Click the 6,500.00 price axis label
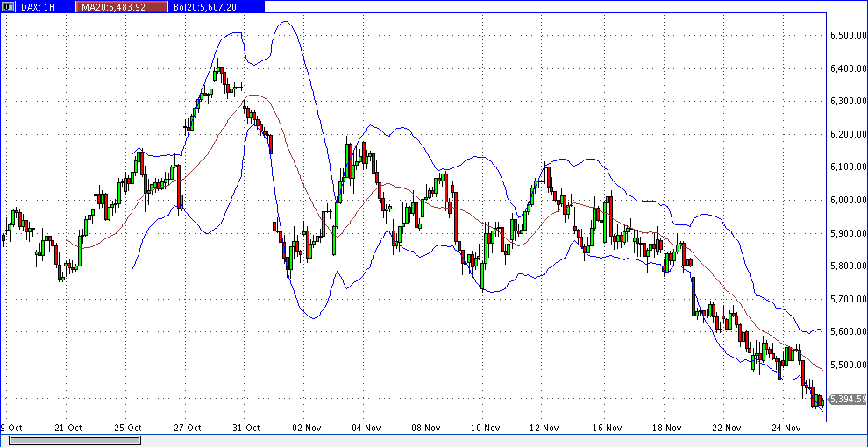The height and width of the screenshot is (447, 868). pos(848,35)
